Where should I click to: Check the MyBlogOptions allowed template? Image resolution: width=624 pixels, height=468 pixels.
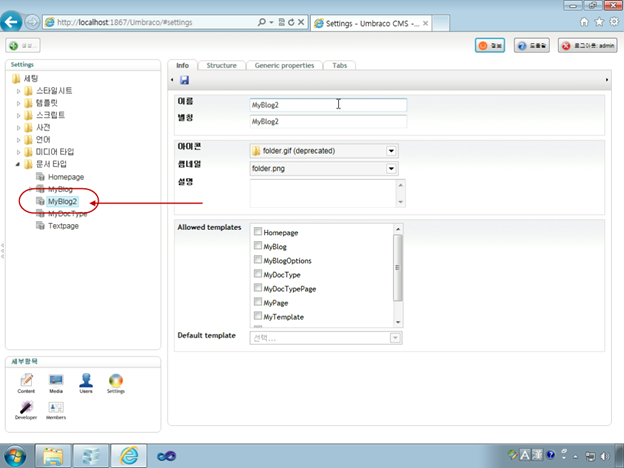258,259
